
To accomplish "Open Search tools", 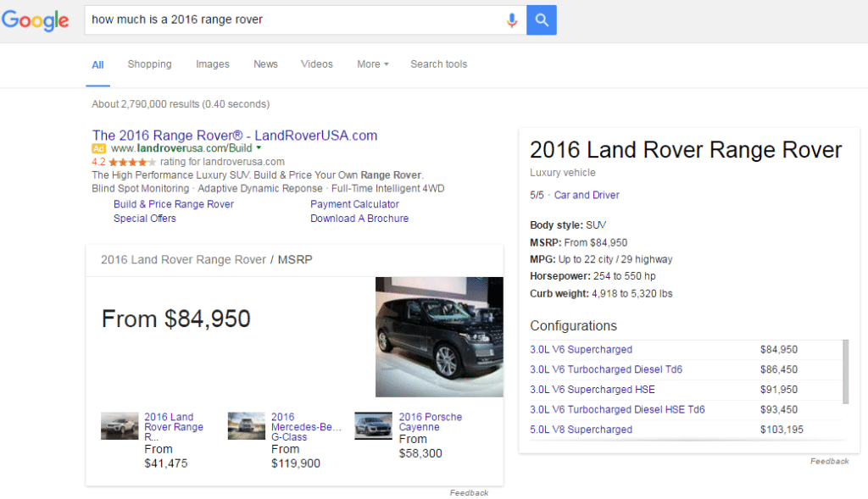I will pos(439,64).
